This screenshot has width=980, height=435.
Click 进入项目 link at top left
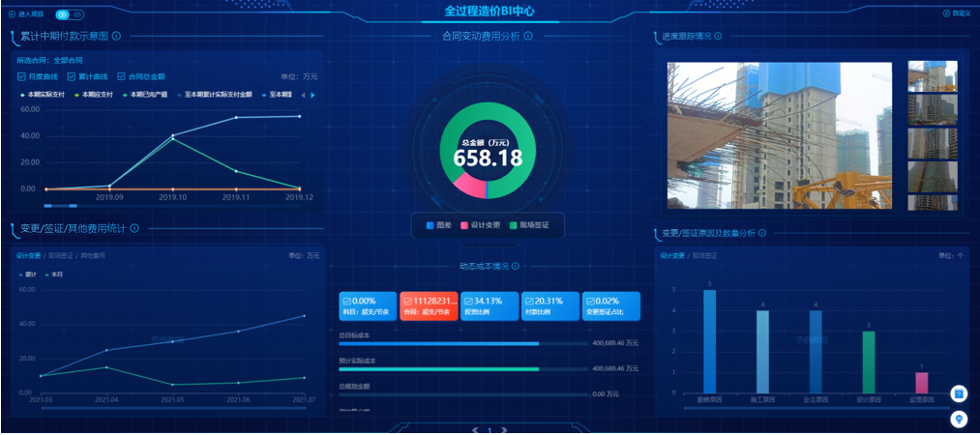pyautogui.click(x=29, y=14)
